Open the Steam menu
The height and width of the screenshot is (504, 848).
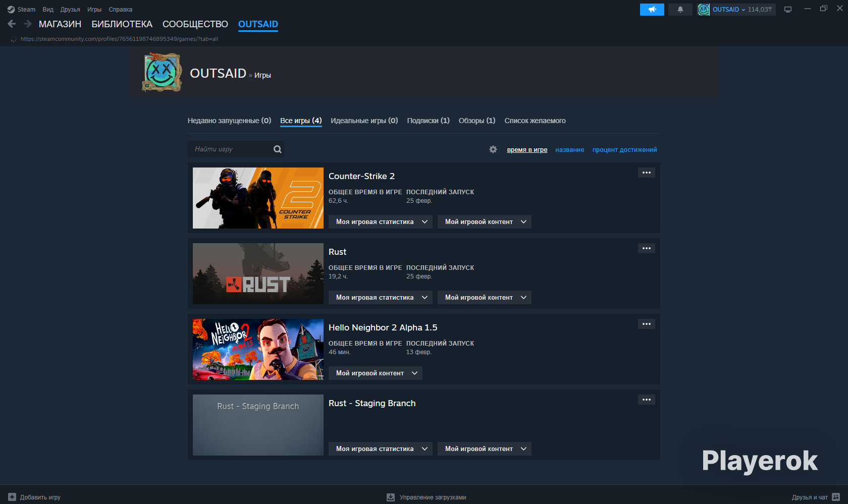26,10
